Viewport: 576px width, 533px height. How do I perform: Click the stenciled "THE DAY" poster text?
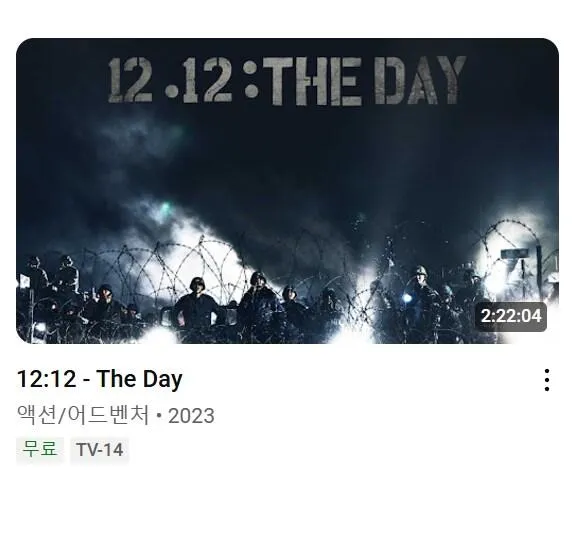click(364, 80)
